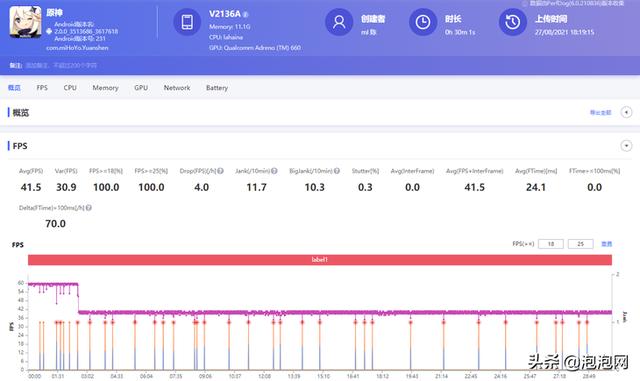640x381 pixels.
Task: Click the FPS threshold field showing 25
Action: [580, 244]
